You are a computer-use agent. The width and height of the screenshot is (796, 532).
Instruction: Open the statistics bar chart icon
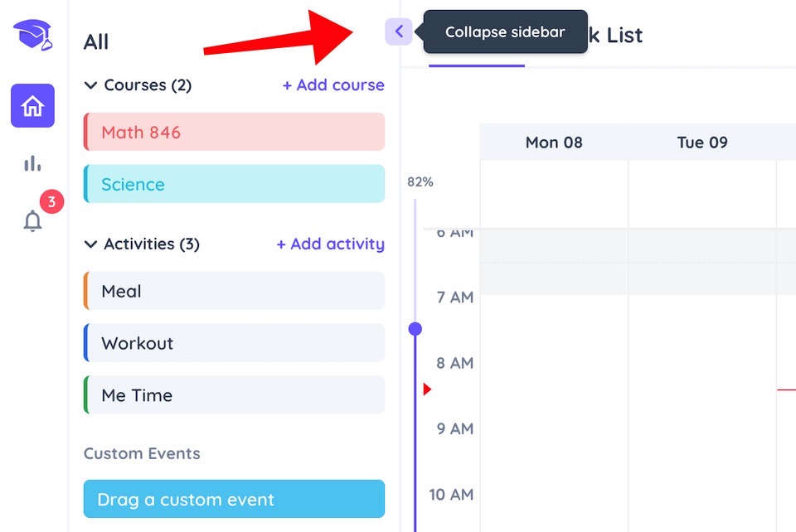[32, 163]
